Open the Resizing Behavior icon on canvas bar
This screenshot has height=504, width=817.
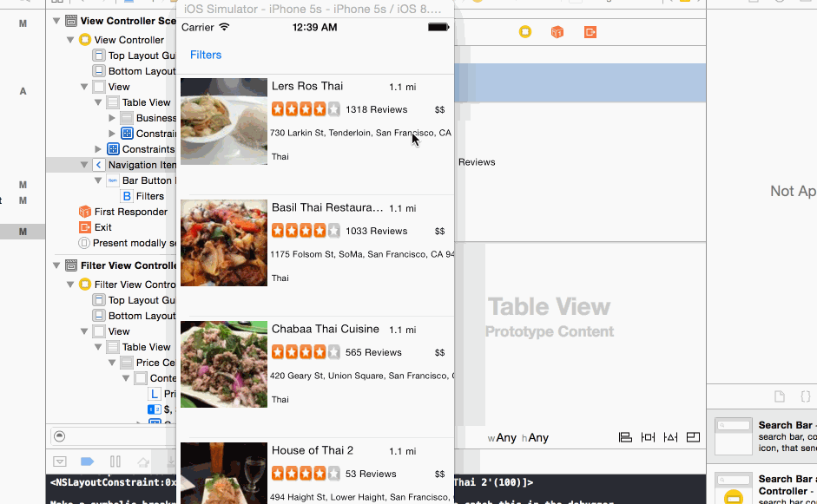click(693, 437)
